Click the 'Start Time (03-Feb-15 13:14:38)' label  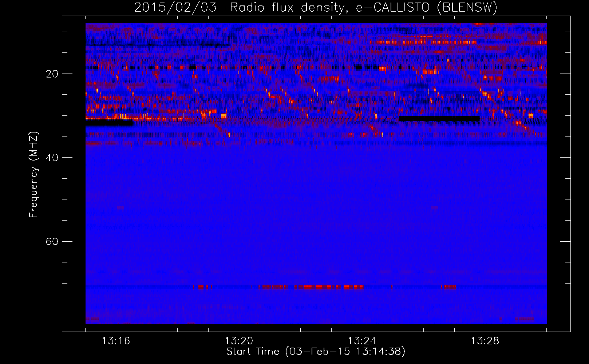pyautogui.click(x=316, y=352)
